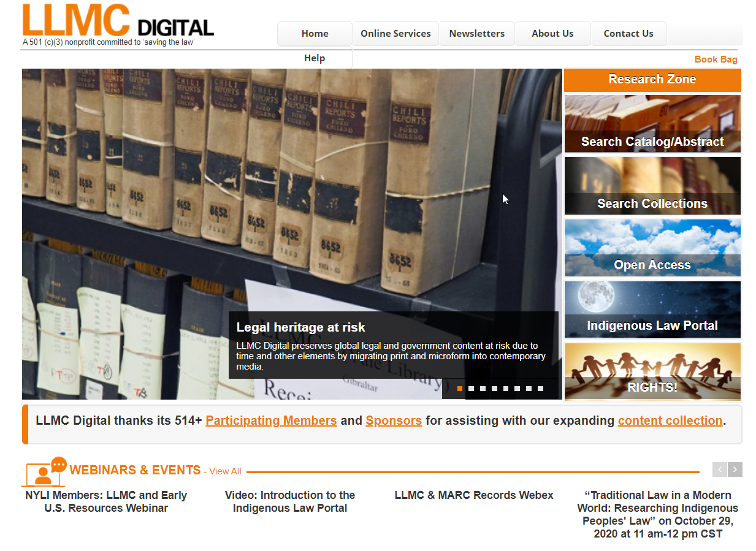Open the Search Collections tile
This screenshot has height=551, width=756.
pyautogui.click(x=652, y=186)
